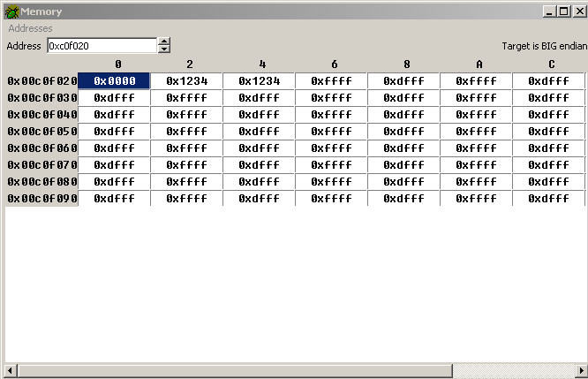This screenshot has height=379, width=588.
Task: Open the Addresses menu
Action: (30, 28)
